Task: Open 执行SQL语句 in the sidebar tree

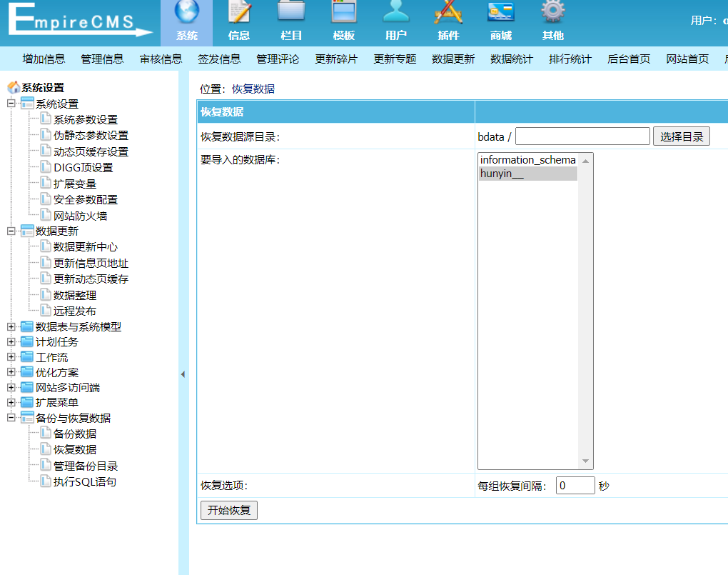Action: [x=84, y=481]
